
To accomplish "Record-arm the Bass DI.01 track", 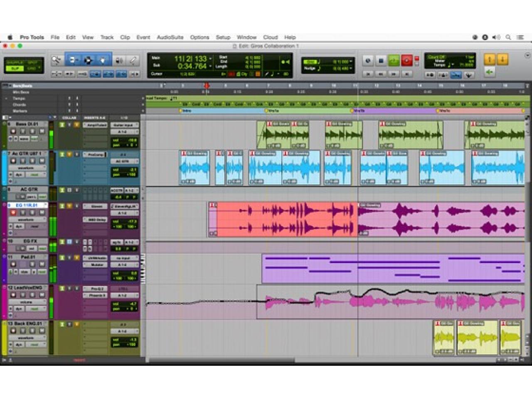I will coord(13,131).
